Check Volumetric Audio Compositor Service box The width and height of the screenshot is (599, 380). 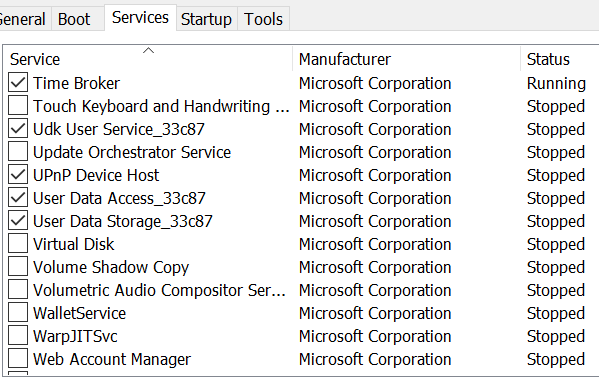pos(18,289)
